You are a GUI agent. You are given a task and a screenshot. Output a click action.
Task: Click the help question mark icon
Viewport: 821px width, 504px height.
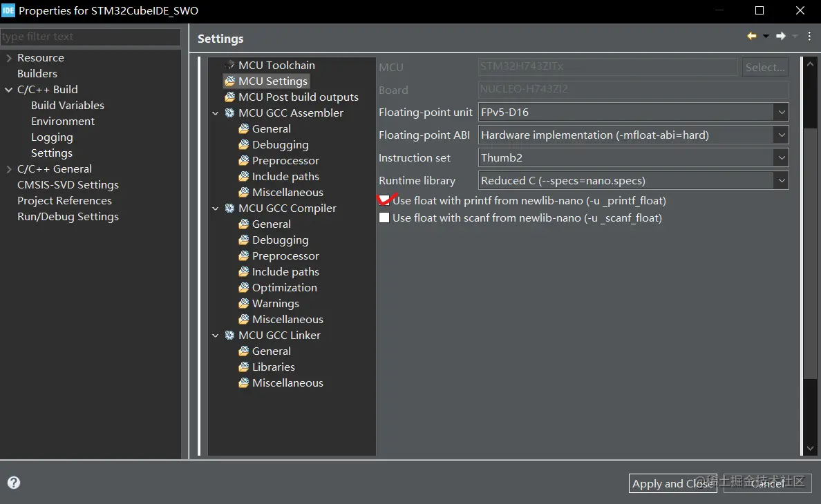tap(14, 483)
